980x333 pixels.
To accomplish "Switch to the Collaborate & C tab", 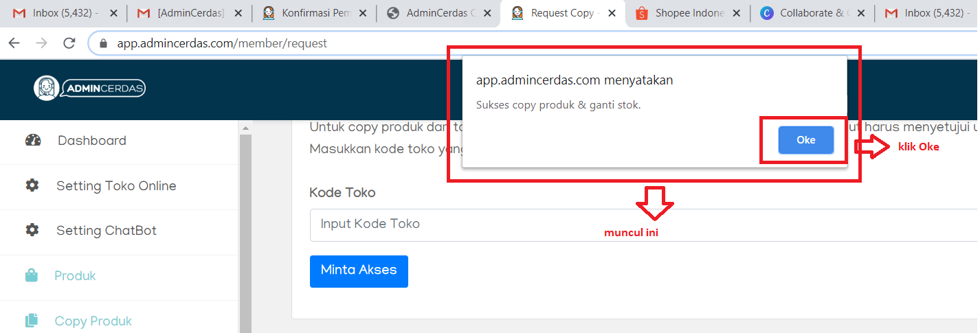I will pyautogui.click(x=811, y=13).
